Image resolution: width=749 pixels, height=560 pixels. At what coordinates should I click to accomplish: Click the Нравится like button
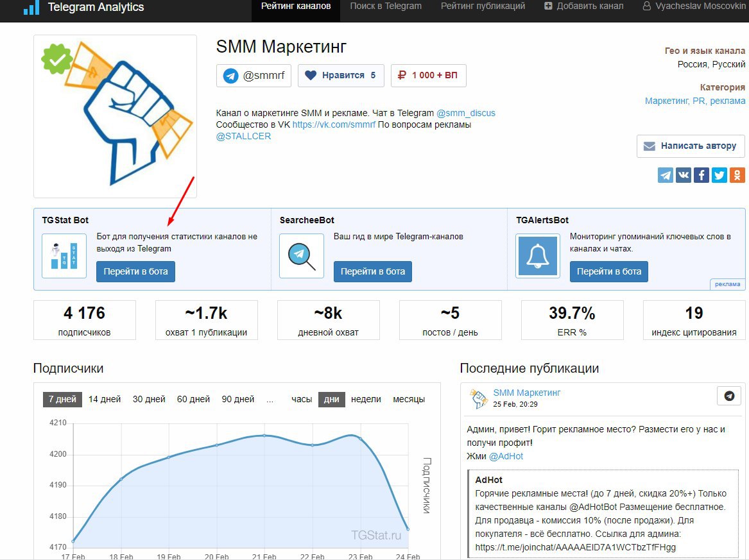[x=341, y=76]
